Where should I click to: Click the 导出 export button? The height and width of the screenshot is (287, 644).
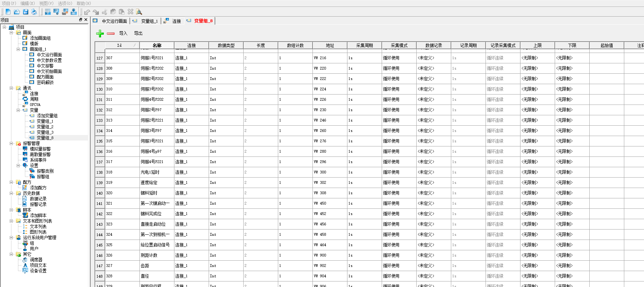[138, 33]
